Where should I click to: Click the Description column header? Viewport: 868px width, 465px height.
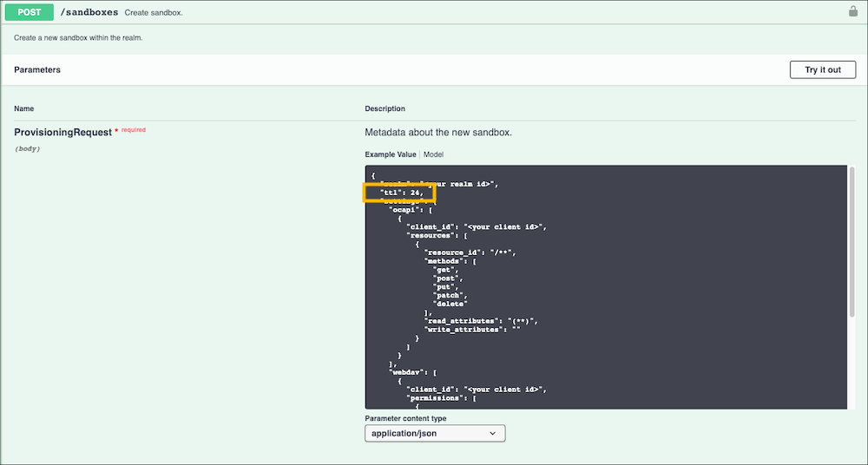point(385,108)
